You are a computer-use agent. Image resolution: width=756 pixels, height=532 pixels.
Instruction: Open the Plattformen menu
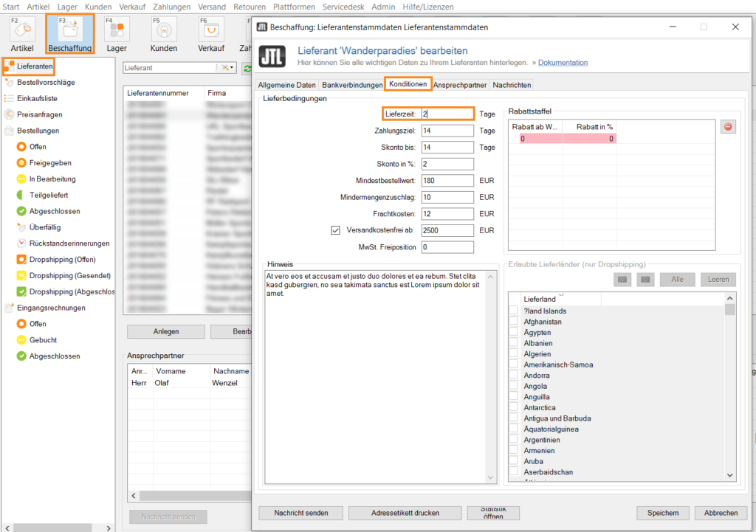click(293, 7)
